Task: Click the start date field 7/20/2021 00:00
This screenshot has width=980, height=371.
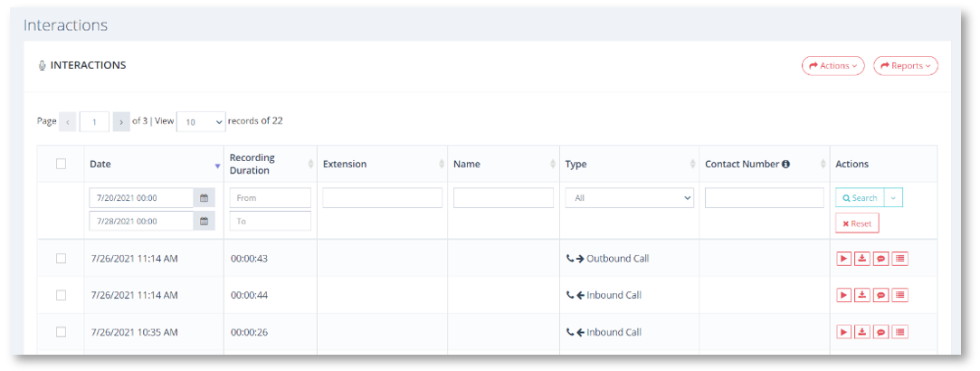Action: (x=141, y=198)
